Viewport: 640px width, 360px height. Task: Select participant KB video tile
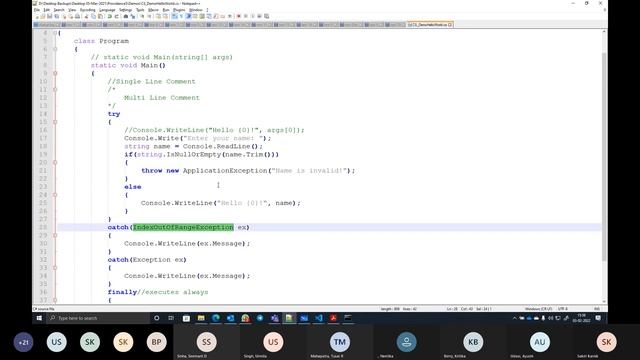473,342
